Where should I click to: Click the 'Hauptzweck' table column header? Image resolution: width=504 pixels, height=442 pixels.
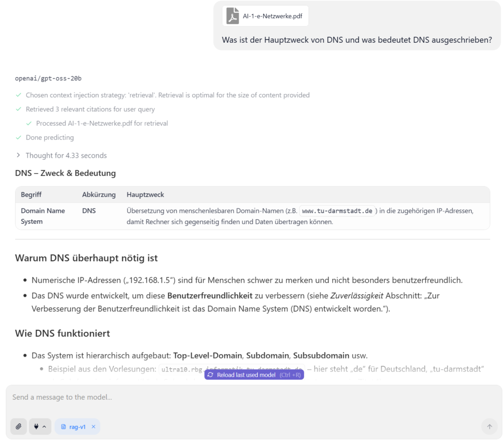[x=145, y=195]
